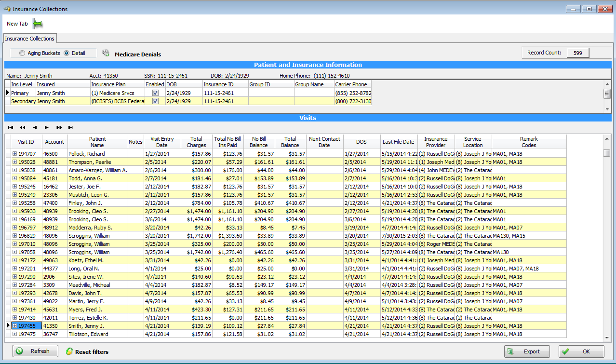
Task: Sort by Last File Date column header
Action: [399, 142]
